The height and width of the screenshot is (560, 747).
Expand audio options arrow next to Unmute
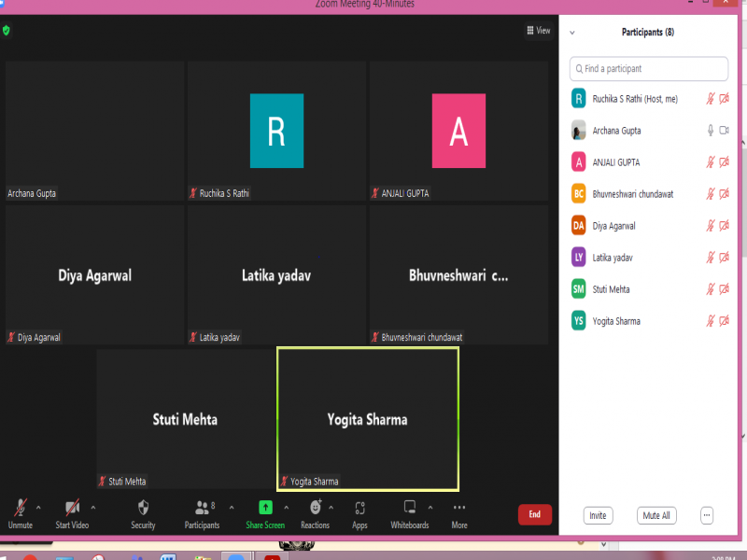coord(38,508)
